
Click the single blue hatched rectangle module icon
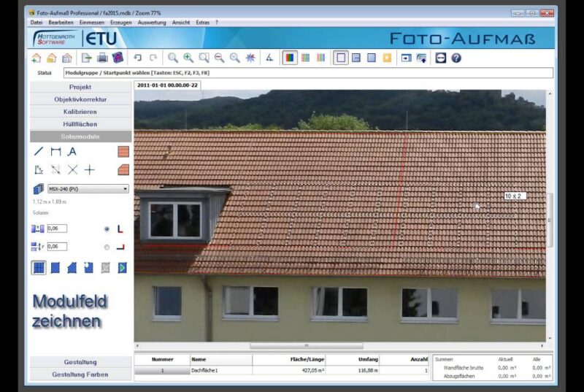(55, 268)
